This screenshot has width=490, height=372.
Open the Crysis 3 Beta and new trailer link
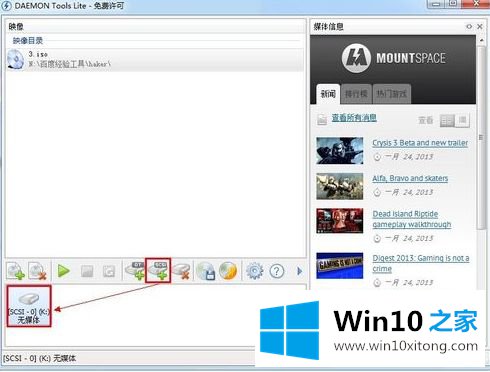[x=420, y=143]
